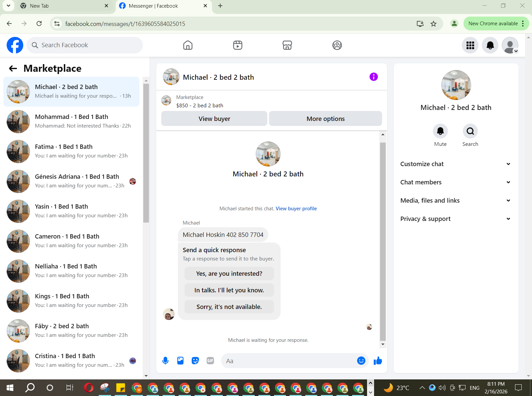
Task: Click the chat list scrollbar down arrow
Action: 146,376
